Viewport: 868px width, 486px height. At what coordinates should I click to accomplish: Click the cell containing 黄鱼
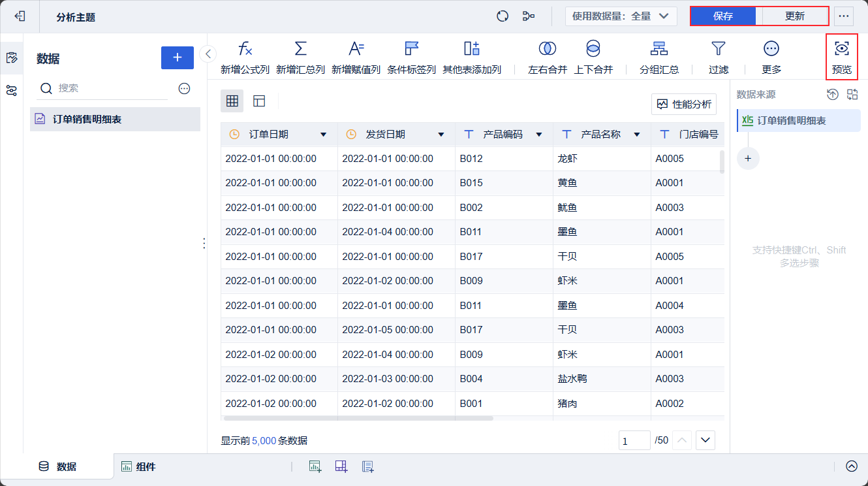pos(602,183)
